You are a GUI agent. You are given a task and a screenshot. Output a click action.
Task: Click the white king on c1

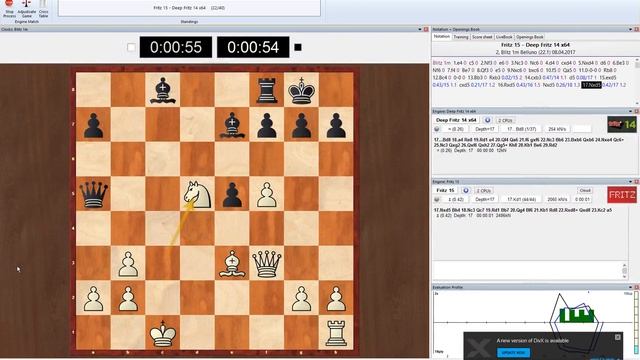[x=162, y=334]
